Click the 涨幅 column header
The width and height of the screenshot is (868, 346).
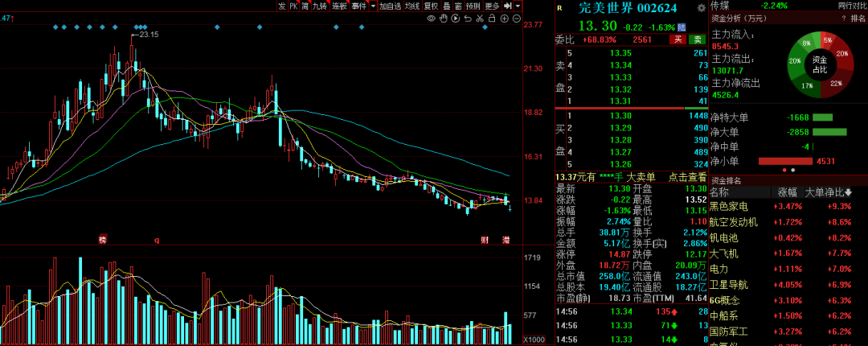pos(787,193)
